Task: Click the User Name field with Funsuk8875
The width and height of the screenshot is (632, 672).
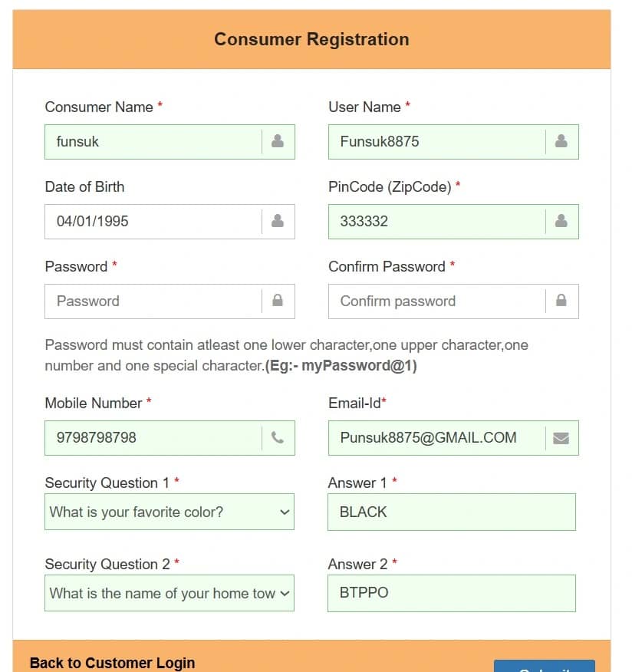Action: click(437, 142)
